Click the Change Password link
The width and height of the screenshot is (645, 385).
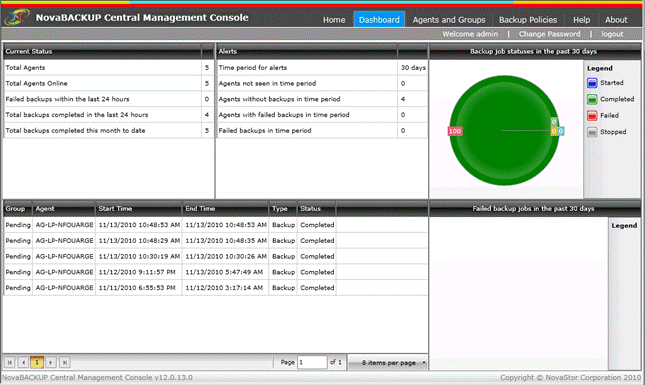pos(549,34)
